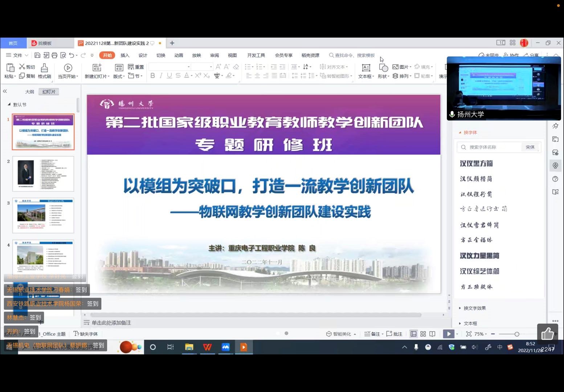The width and height of the screenshot is (564, 392).
Task: Expand the 文本框 section in side panel
Action: [x=470, y=323]
